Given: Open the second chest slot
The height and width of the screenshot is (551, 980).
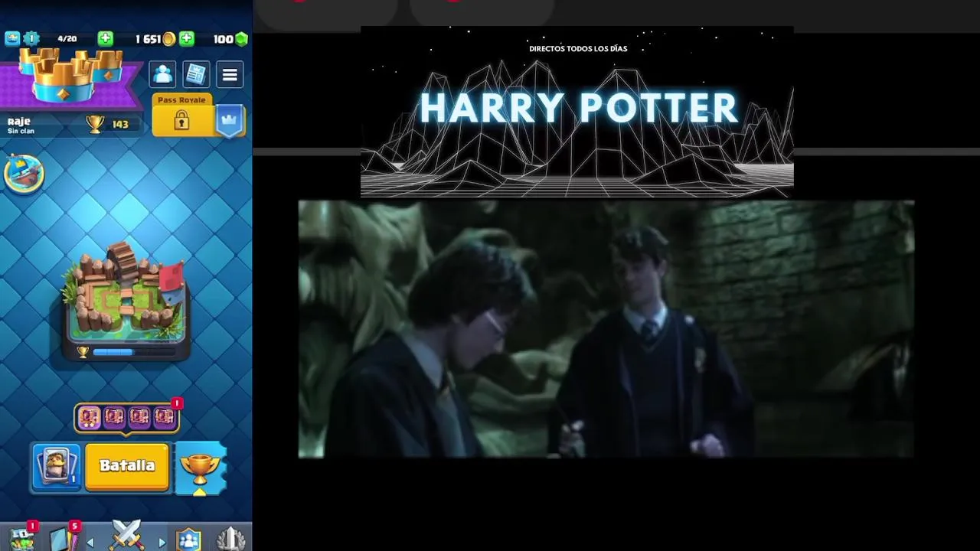Looking at the screenshot, I should tap(114, 417).
